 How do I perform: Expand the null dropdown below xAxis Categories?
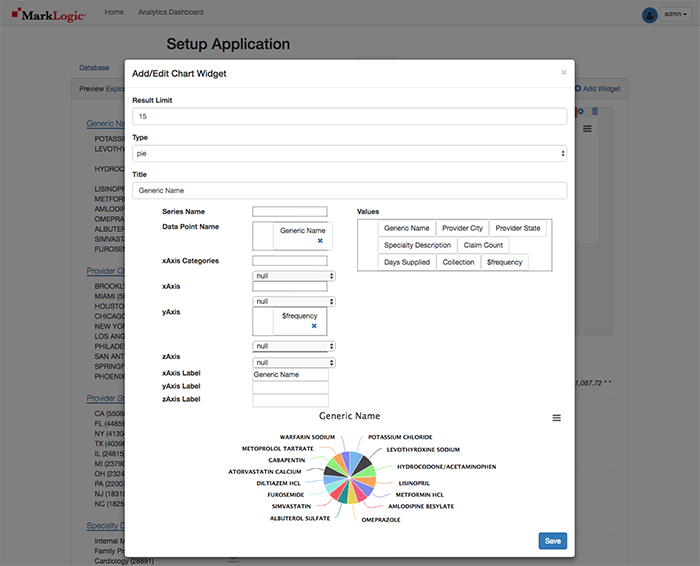pyautogui.click(x=293, y=275)
